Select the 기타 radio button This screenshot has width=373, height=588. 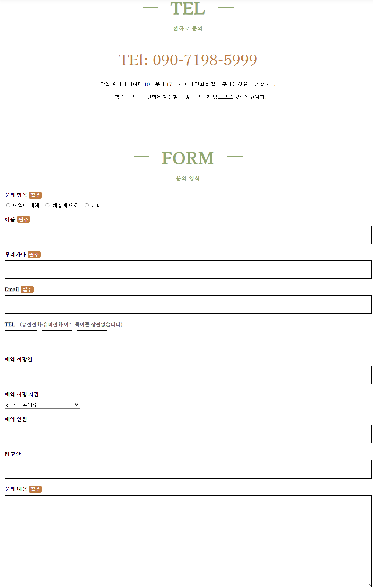click(86, 205)
